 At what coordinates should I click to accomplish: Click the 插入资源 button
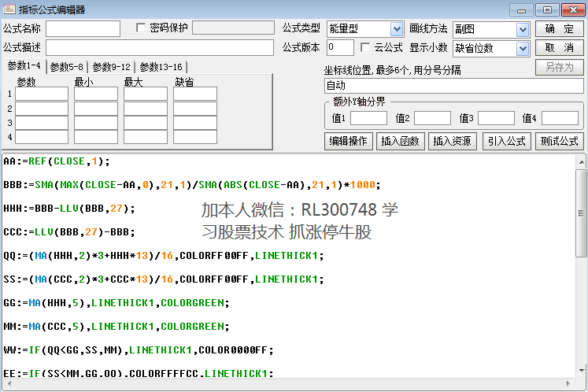point(453,141)
